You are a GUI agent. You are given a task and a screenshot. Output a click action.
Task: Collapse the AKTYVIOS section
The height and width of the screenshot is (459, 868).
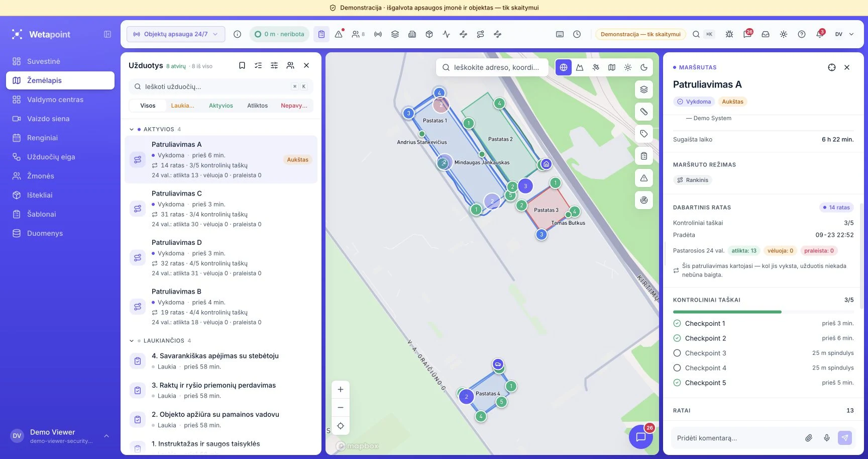point(132,129)
